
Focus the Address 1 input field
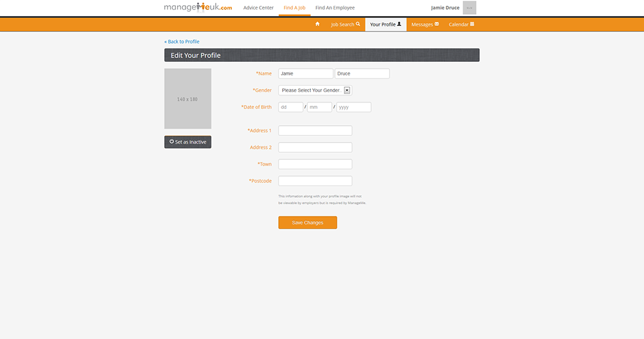(315, 131)
